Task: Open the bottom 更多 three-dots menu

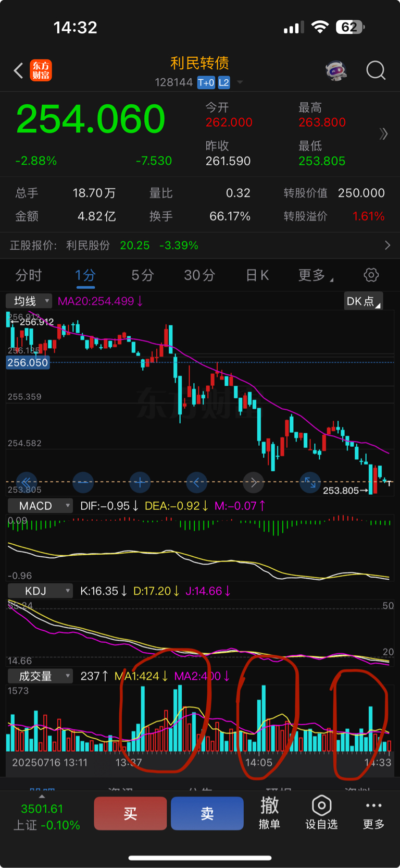Action: 373,814
